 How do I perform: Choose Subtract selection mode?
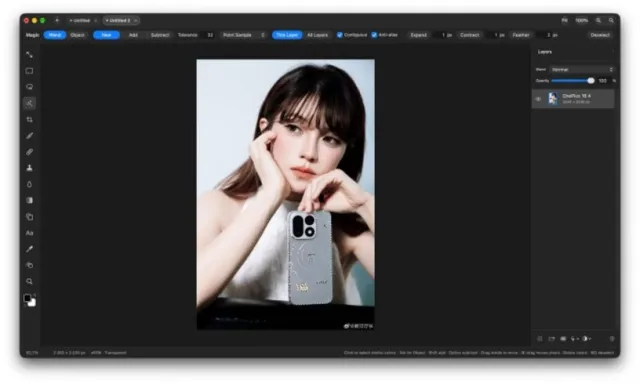(160, 35)
